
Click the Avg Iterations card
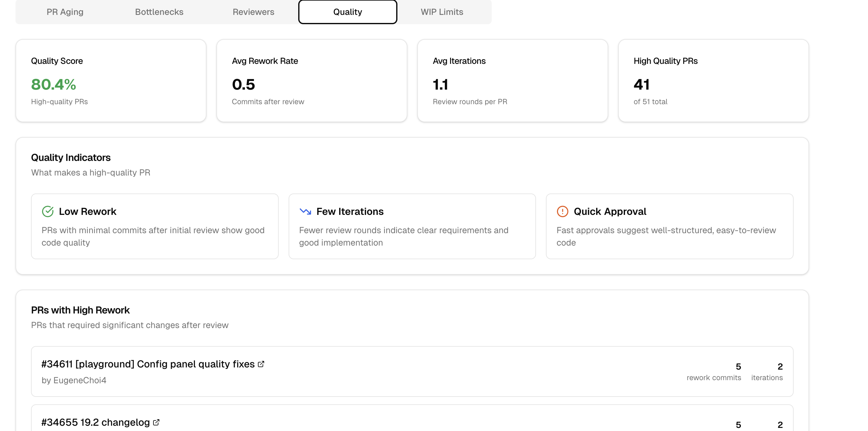click(512, 81)
